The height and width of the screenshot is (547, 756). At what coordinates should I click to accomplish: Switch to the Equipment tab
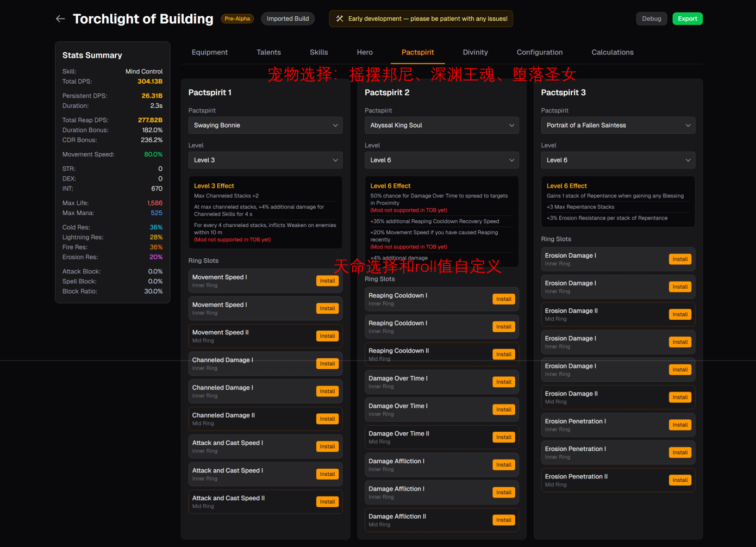click(209, 52)
